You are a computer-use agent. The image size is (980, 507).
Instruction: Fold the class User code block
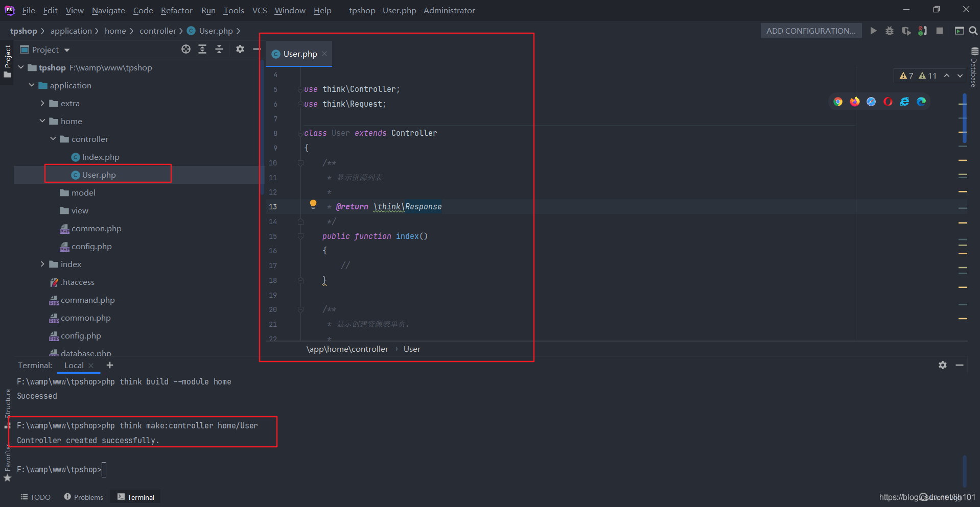pos(300,133)
